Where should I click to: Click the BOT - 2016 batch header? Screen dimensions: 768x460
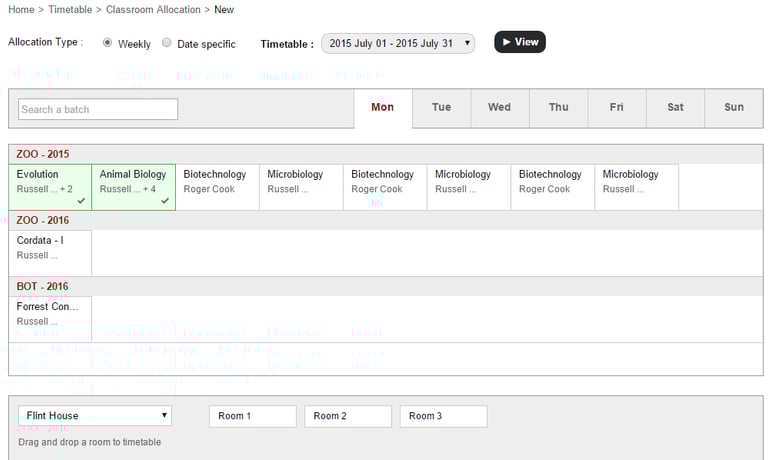click(385, 287)
